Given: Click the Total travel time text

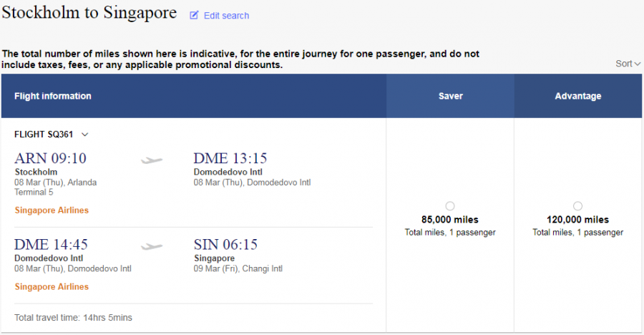Looking at the screenshot, I should (x=73, y=318).
